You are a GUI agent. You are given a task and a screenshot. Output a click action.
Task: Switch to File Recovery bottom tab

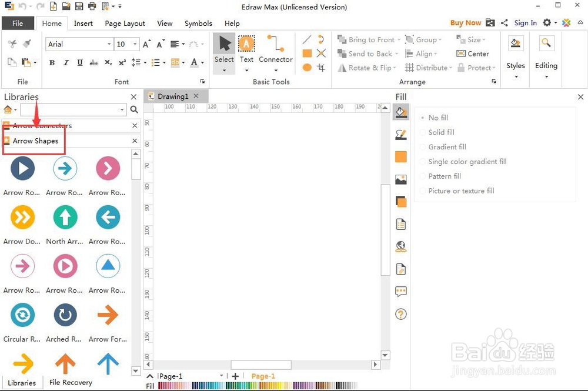pyautogui.click(x=71, y=382)
